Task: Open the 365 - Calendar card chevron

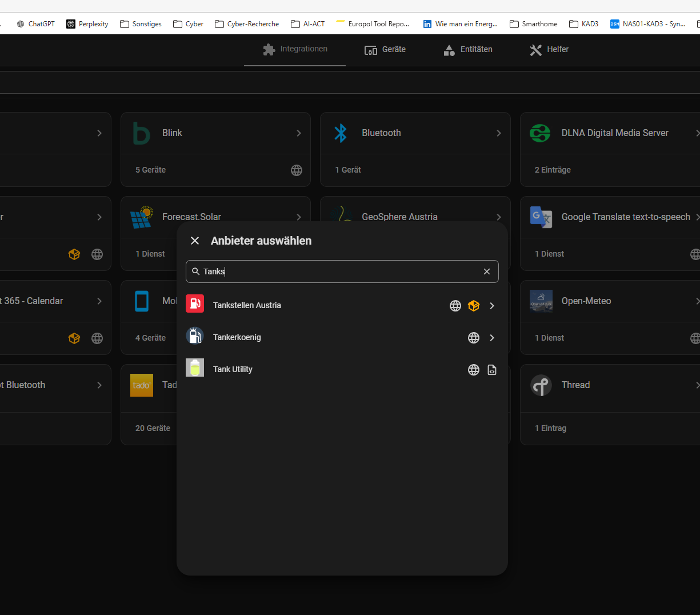Action: point(99,301)
